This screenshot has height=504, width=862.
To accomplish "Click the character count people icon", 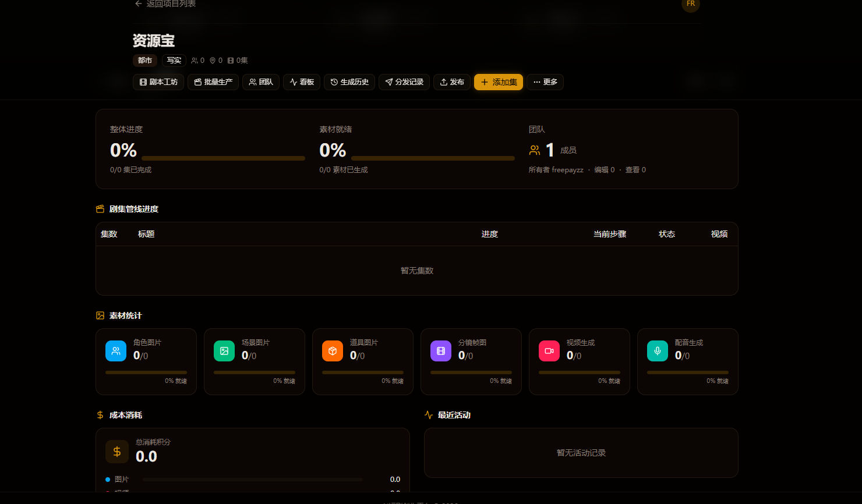I will point(195,61).
